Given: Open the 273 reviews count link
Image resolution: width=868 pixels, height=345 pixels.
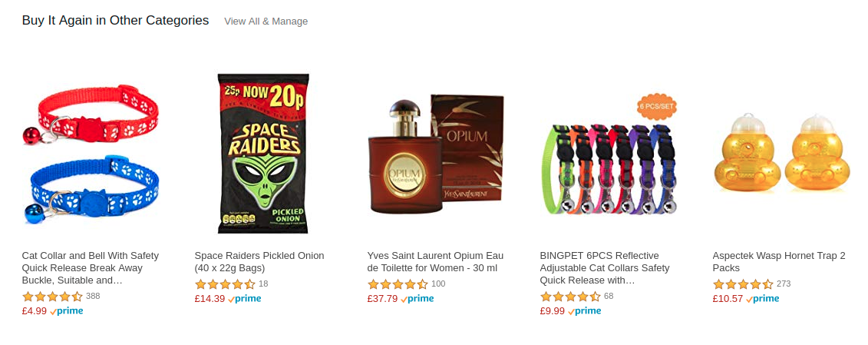Looking at the screenshot, I should (x=784, y=284).
